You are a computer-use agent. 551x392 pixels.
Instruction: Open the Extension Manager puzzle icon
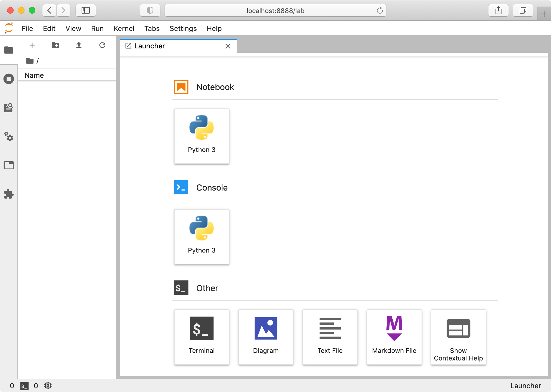[9, 194]
